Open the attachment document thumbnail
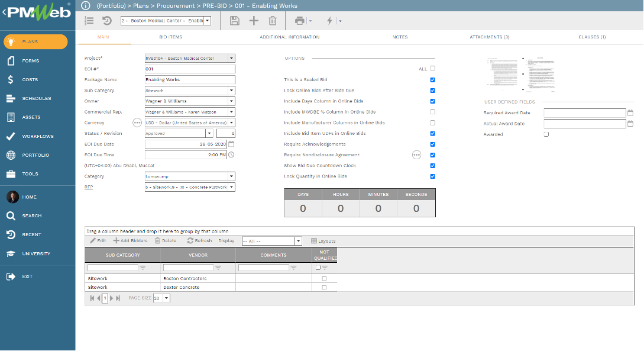The height and width of the screenshot is (351, 644). [522, 73]
